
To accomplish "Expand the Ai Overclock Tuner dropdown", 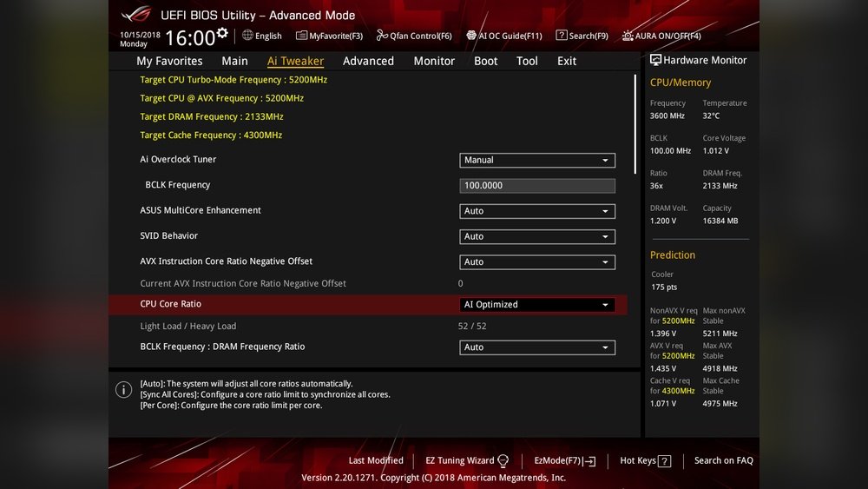I will pyautogui.click(x=536, y=161).
